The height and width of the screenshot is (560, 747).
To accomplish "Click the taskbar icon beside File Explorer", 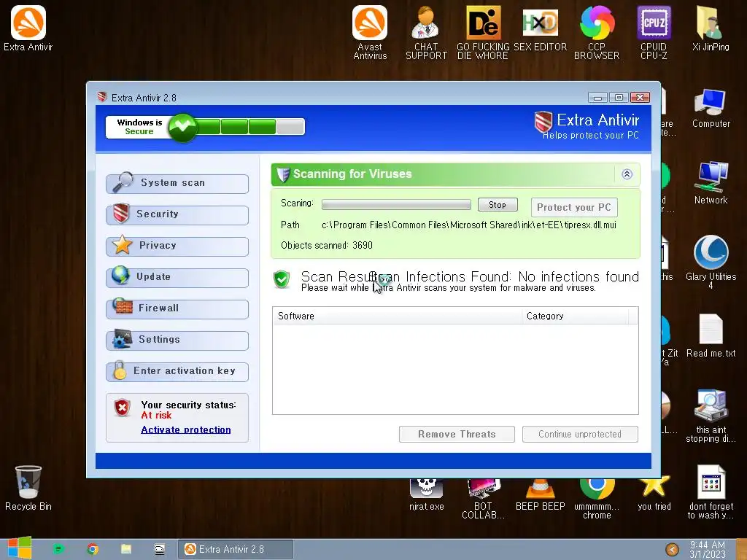I will (x=160, y=549).
